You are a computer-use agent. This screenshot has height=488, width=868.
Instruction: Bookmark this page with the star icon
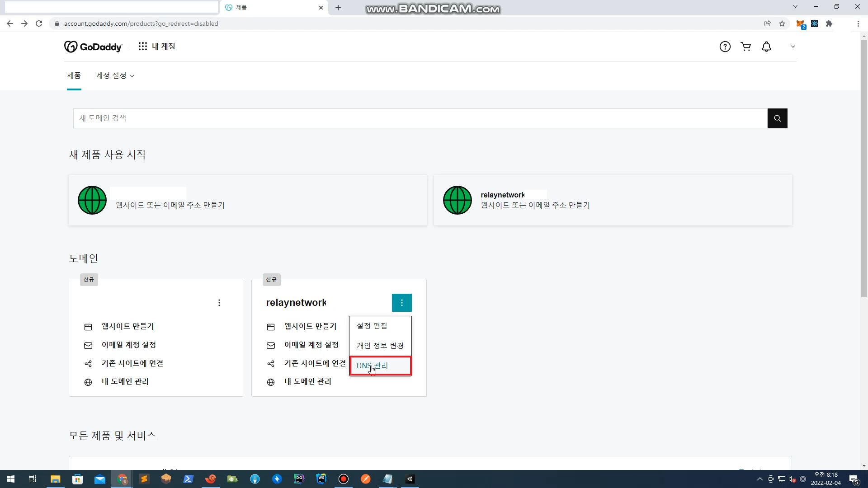pos(782,23)
